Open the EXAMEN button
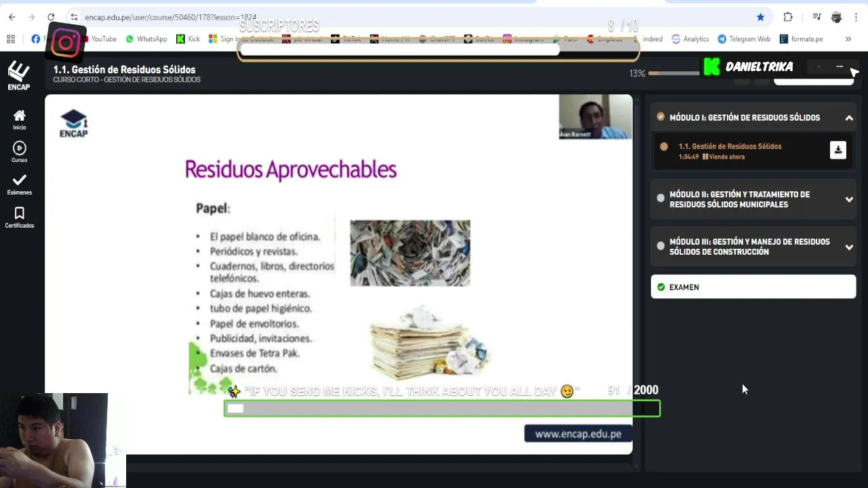Screen dimensions: 868x488 coord(753,287)
